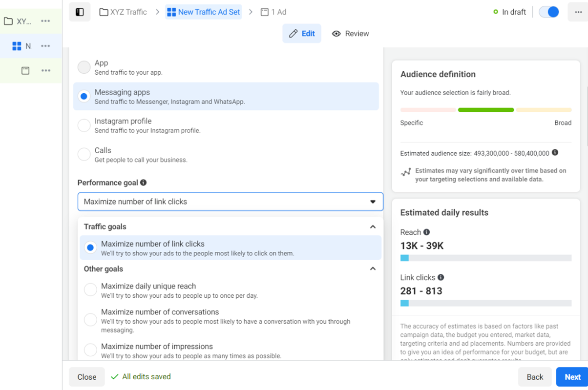The image size is (588, 390).
Task: Open the top-right more options ellipsis menu
Action: [x=578, y=12]
